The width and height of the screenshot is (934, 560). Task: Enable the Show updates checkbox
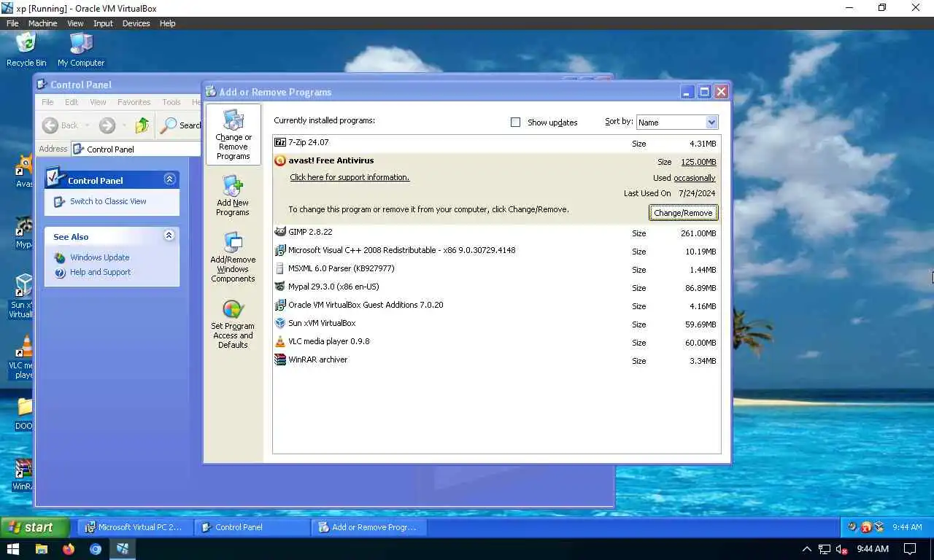tap(515, 122)
